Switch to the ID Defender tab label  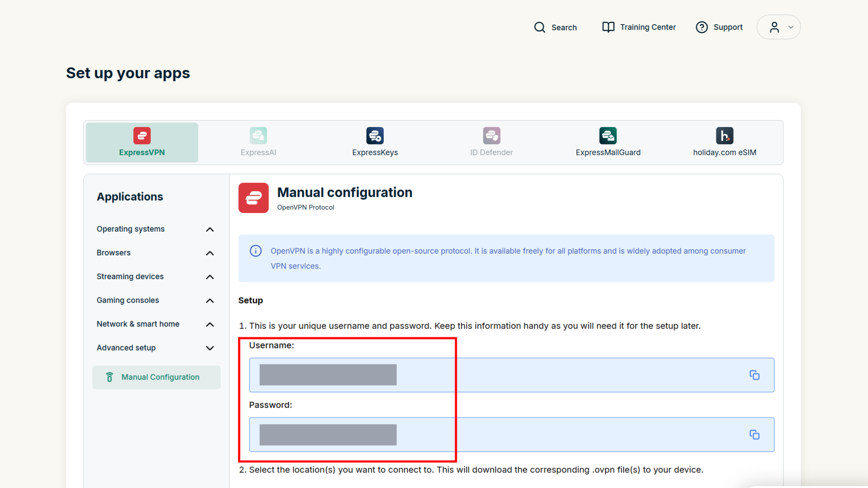491,153
